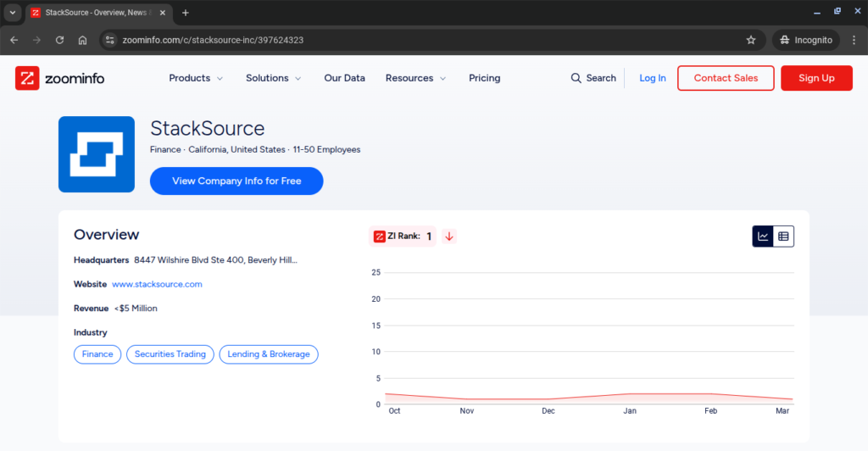Bookmark this page with the star

click(751, 40)
